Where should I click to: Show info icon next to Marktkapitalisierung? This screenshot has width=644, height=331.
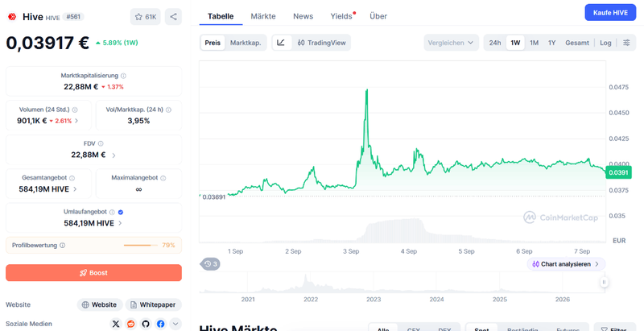124,76
